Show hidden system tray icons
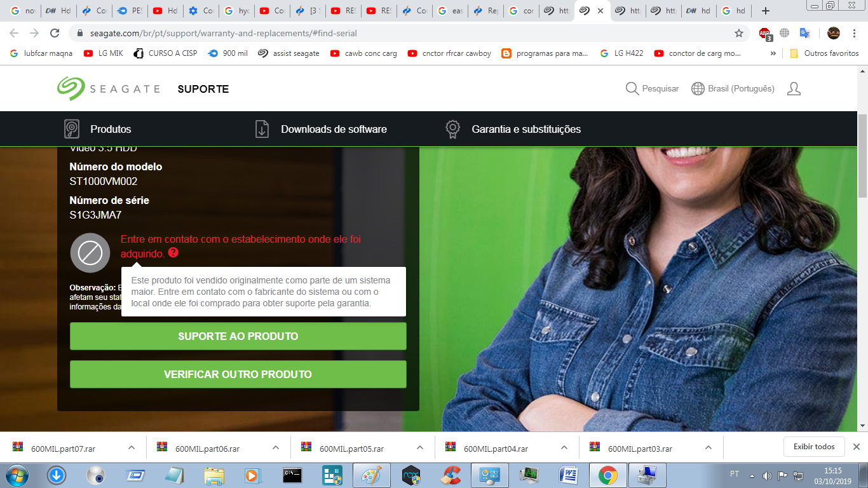The height and width of the screenshot is (488, 868). (x=752, y=475)
